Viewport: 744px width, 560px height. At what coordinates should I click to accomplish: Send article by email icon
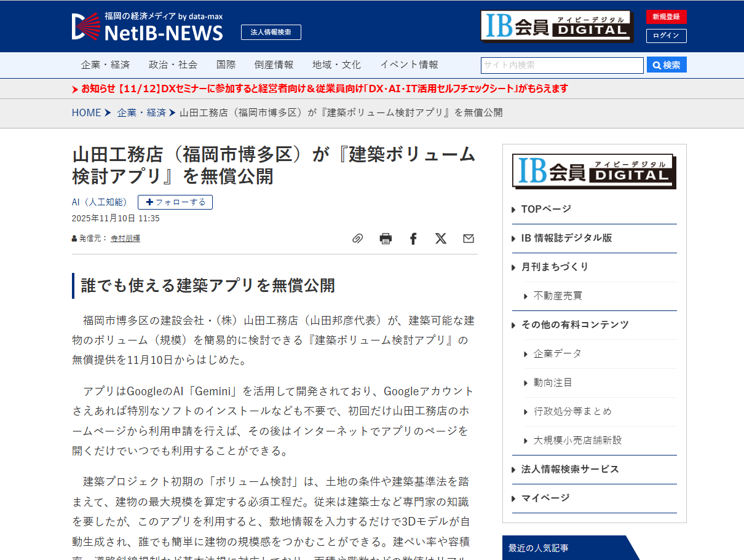point(469,239)
